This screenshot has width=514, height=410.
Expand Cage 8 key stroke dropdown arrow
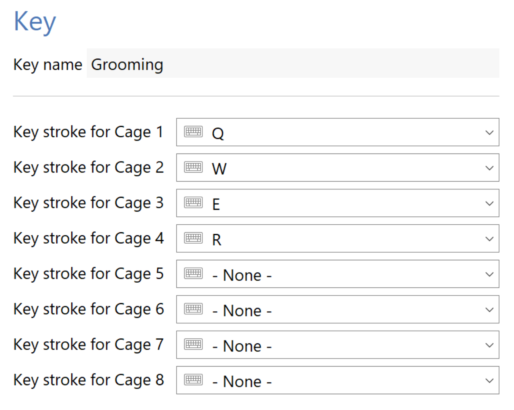(489, 380)
